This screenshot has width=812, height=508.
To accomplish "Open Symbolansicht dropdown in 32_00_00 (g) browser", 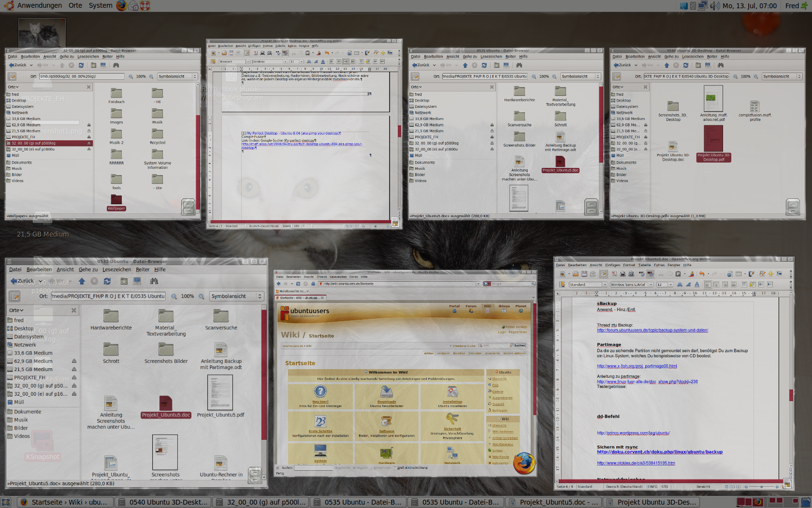I will pos(177,76).
